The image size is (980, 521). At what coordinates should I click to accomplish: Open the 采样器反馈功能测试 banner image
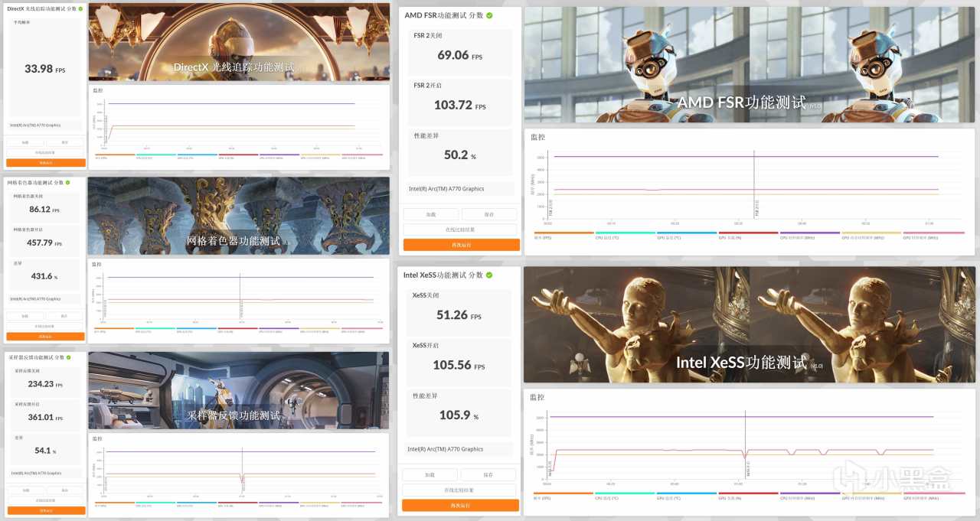point(239,390)
